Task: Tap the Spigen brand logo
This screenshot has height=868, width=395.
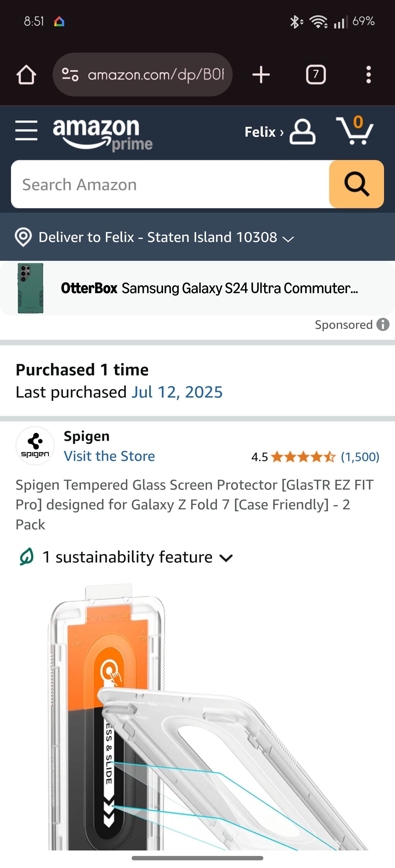Action: (35, 446)
